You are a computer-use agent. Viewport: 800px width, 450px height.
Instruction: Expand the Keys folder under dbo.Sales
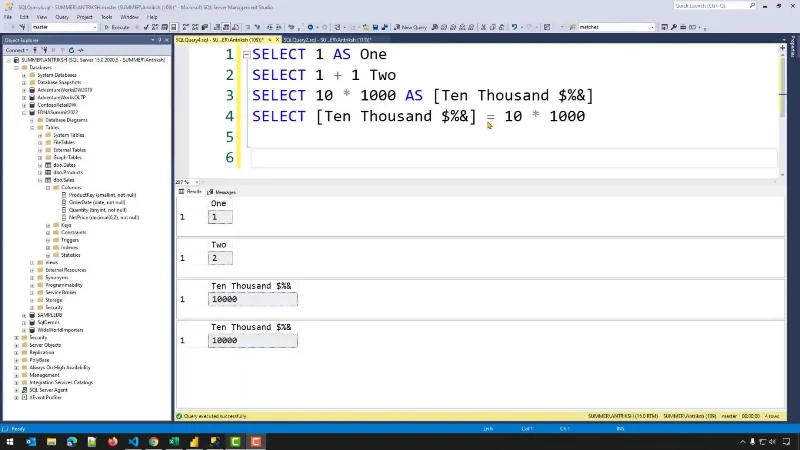[48, 225]
